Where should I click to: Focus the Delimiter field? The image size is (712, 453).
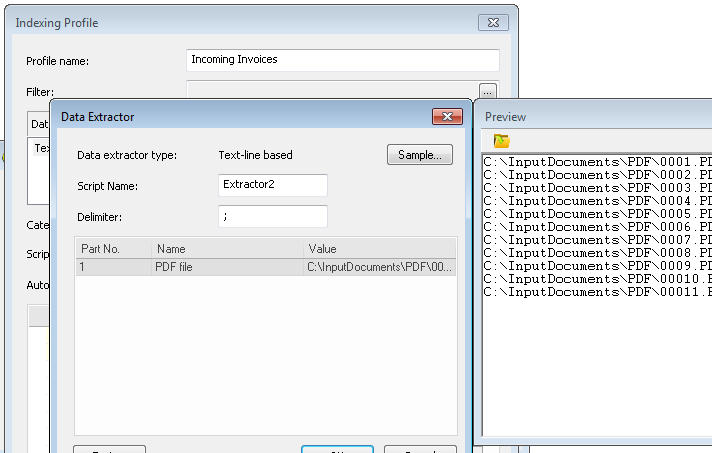click(x=272, y=217)
